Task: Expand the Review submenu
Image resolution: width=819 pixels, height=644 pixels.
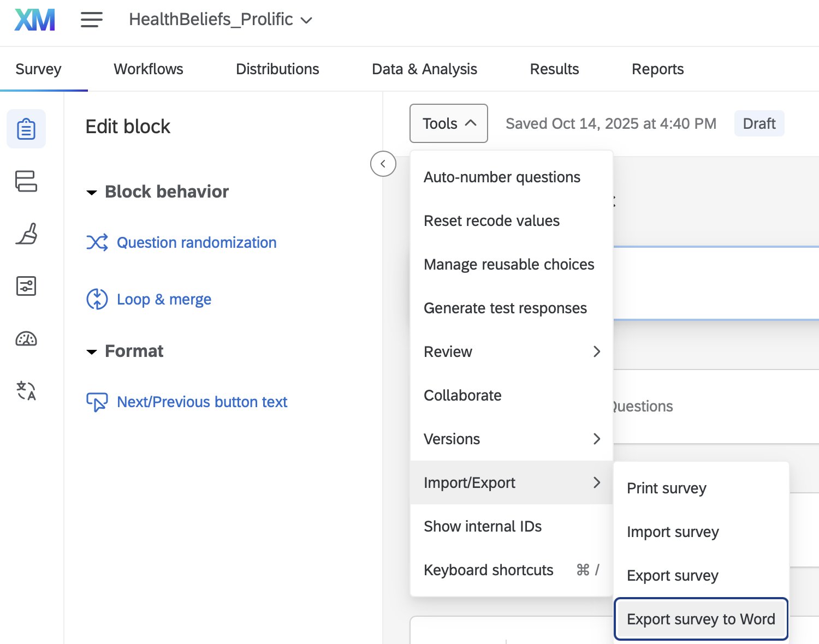Action: (x=511, y=351)
